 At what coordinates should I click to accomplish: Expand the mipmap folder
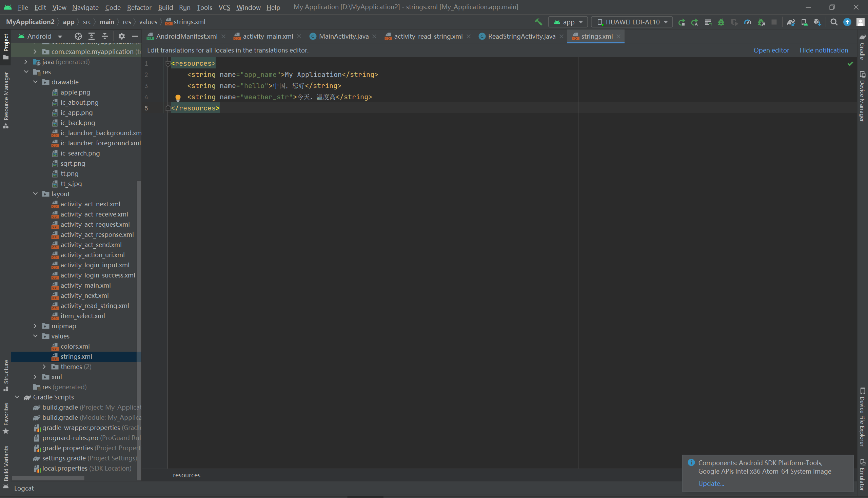(35, 326)
